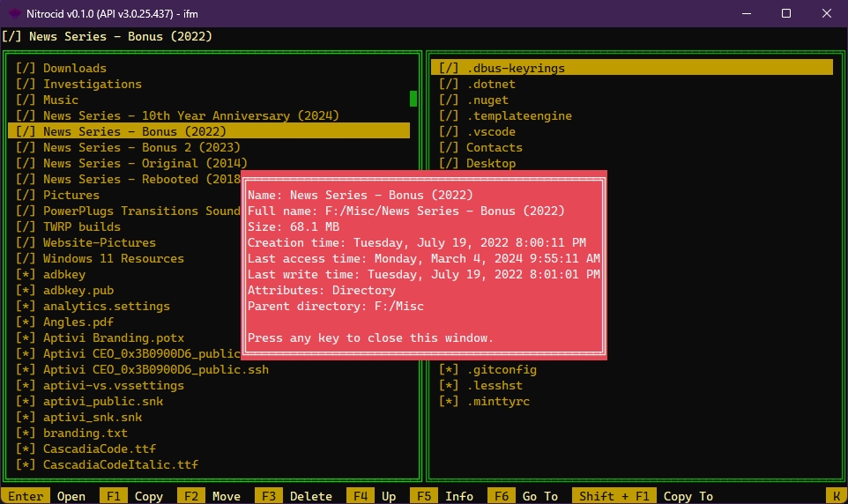This screenshot has height=504, width=848.
Task: Click the red info box to close it
Action: pos(423,264)
